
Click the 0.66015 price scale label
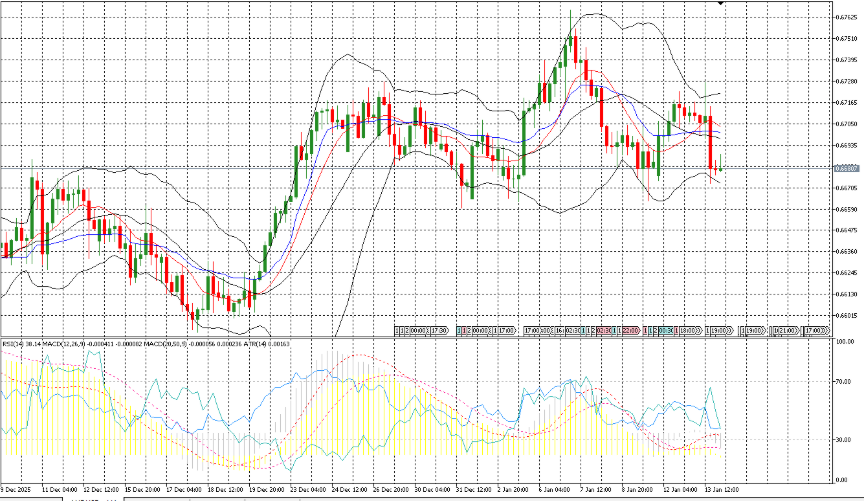[x=846, y=316]
